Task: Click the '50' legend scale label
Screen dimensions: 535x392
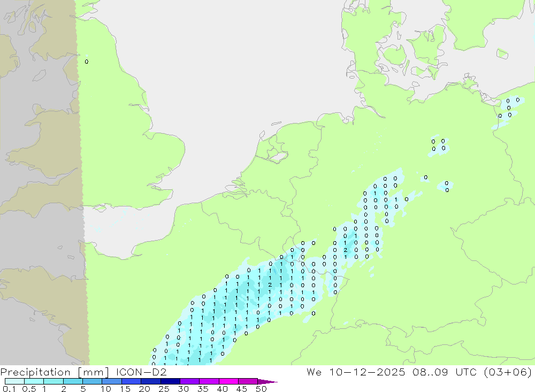Action: [262, 389]
